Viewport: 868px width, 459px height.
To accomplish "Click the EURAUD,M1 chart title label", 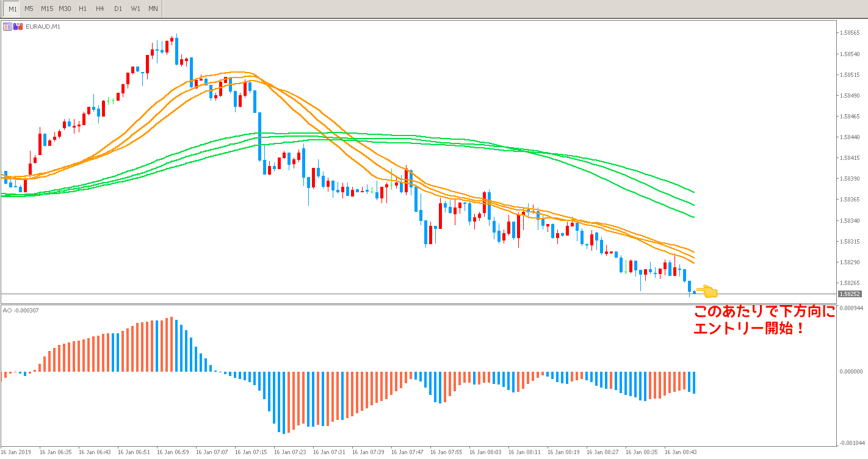I will 42,26.
